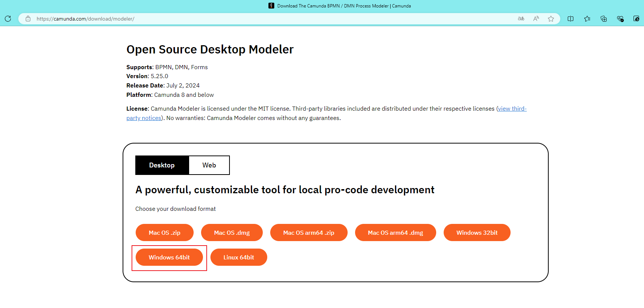Activate the read aloud icon
This screenshot has width=644, height=308.
(536, 19)
